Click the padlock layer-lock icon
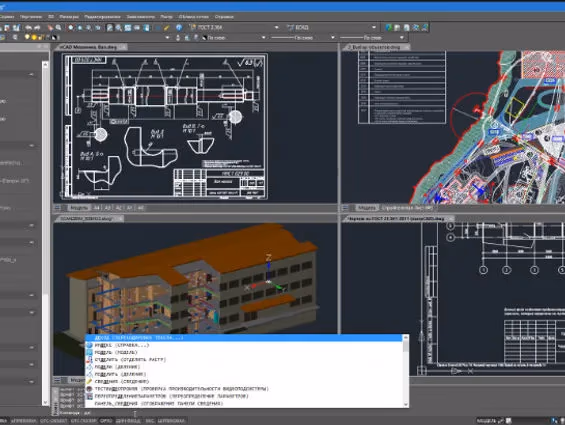This screenshot has width=565, height=425. point(41,37)
